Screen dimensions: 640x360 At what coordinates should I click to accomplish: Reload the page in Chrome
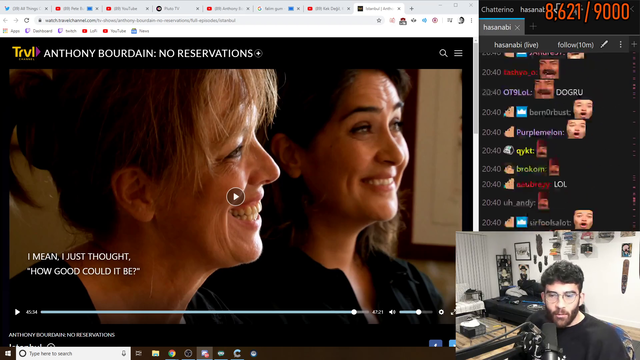click(x=27, y=20)
